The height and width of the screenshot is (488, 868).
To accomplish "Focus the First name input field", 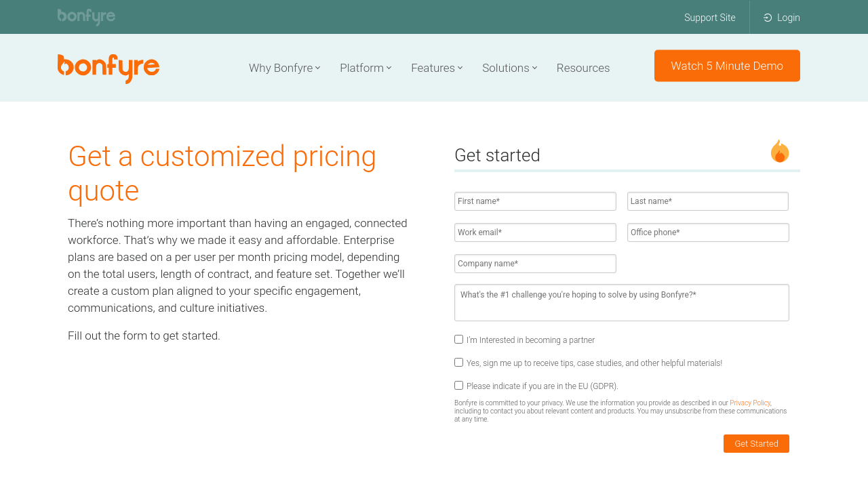I will [x=535, y=201].
